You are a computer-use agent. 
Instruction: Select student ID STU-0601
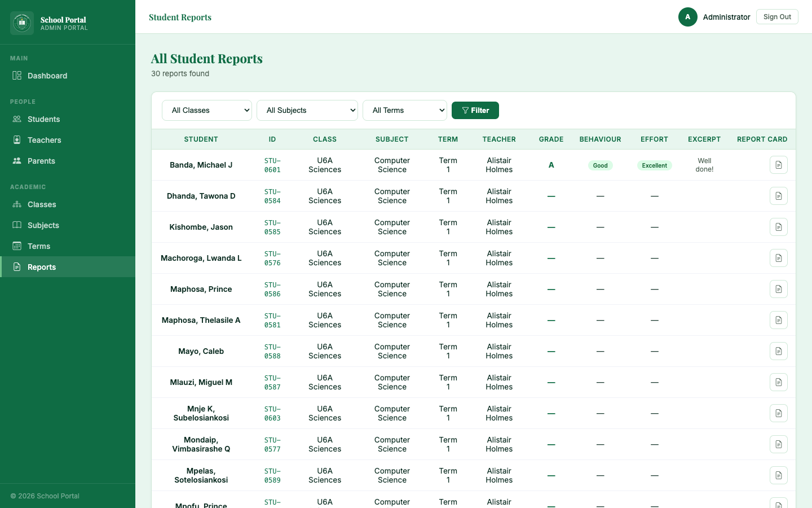pyautogui.click(x=272, y=165)
